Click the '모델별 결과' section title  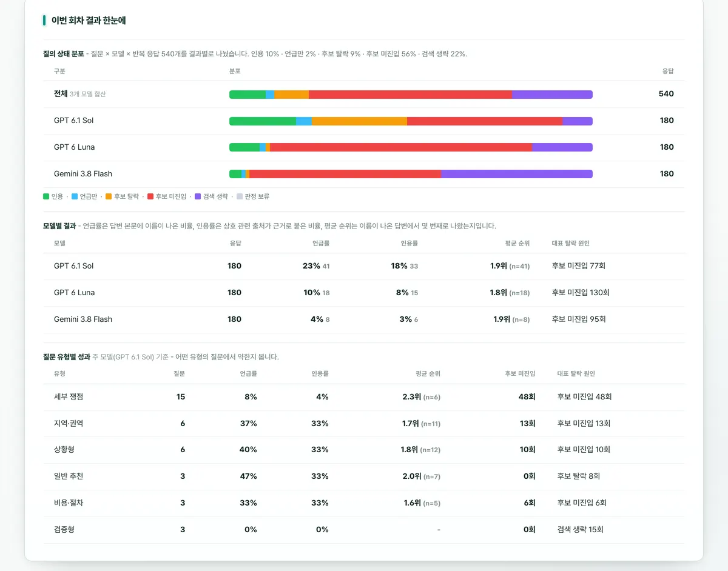click(59, 226)
